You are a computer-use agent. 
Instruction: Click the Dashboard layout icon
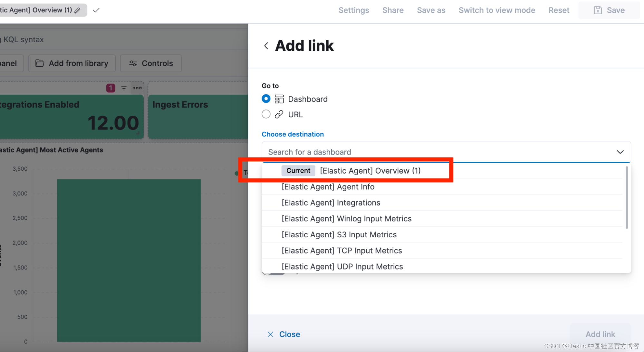pyautogui.click(x=279, y=99)
